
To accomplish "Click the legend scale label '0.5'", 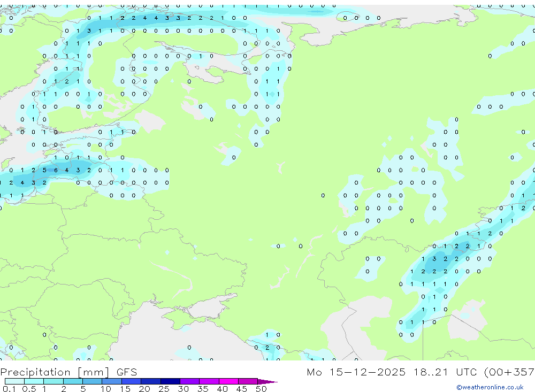I will pos(29,389).
